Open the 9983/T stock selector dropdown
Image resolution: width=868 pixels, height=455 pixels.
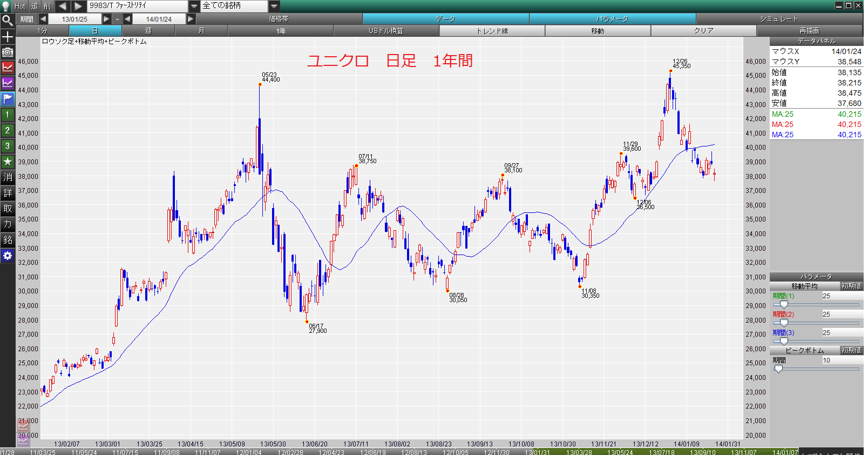[194, 6]
